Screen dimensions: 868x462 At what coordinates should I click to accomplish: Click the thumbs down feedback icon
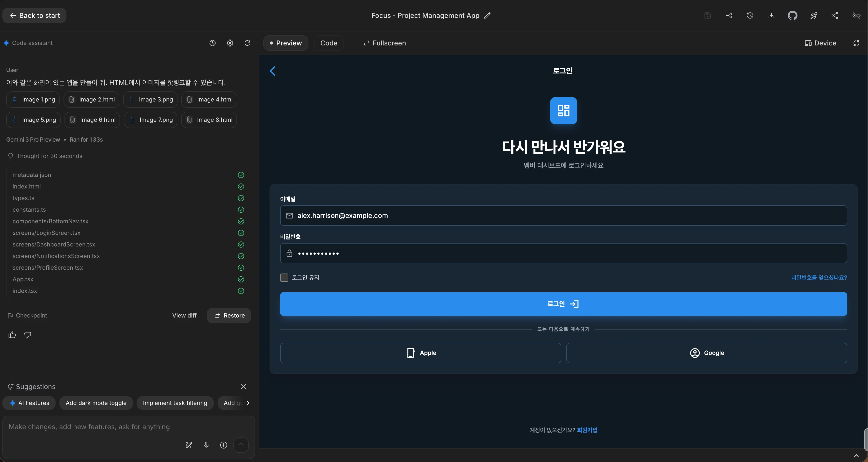27,335
